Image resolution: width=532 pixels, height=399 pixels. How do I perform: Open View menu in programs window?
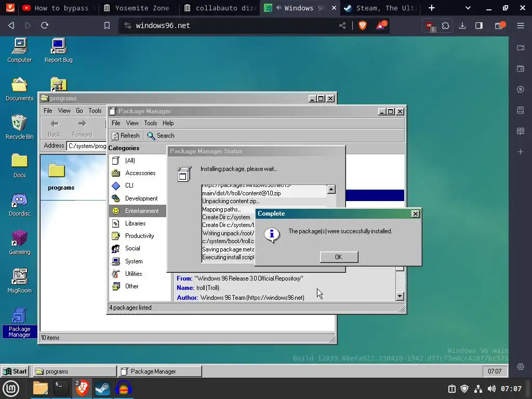(64, 111)
